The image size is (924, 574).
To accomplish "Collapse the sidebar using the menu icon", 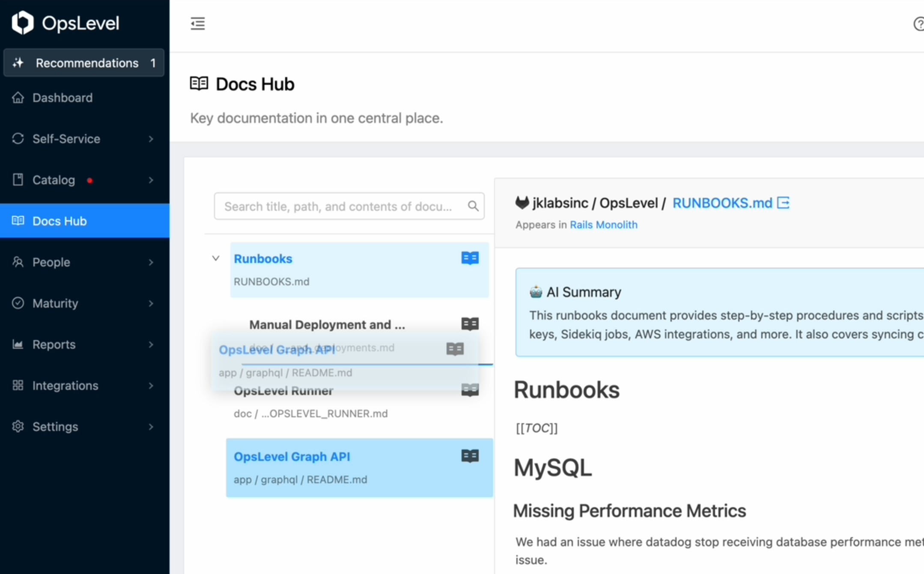I will pos(197,24).
